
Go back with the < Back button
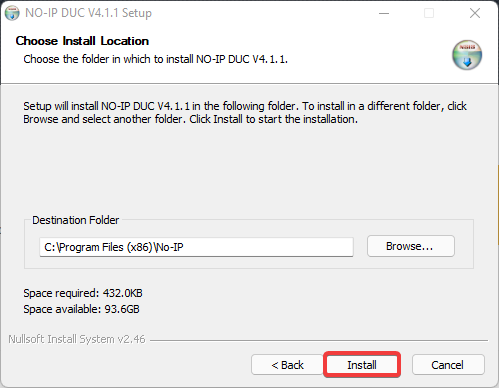tap(287, 365)
